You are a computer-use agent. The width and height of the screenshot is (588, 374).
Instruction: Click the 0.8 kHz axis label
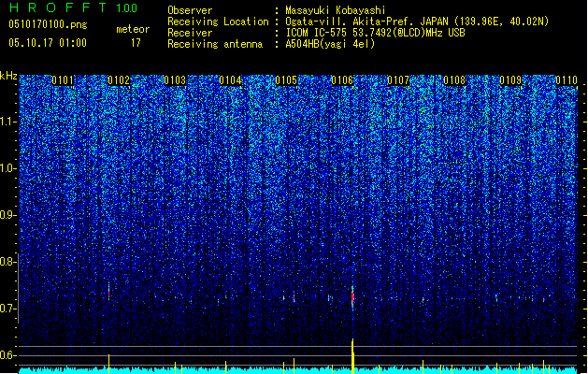[x=7, y=262]
